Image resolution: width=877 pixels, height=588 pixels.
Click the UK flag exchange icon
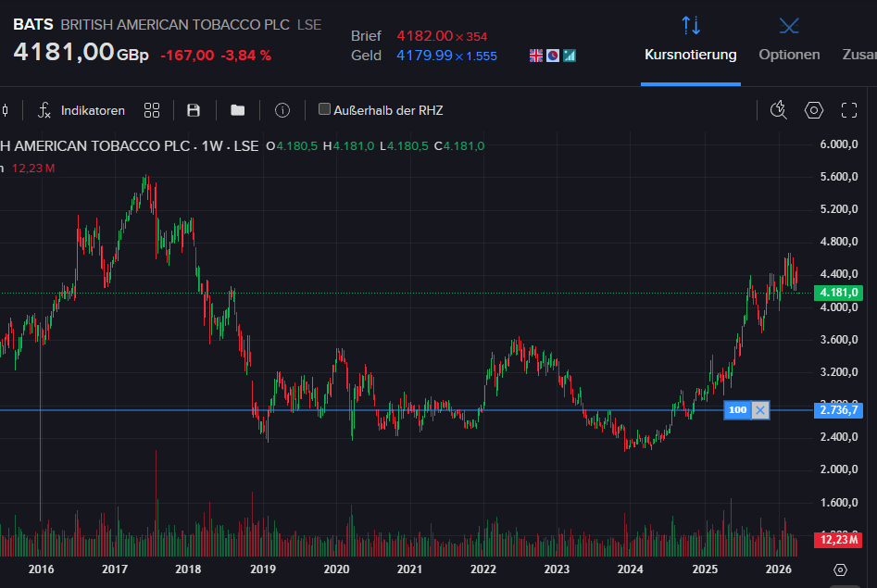coord(536,56)
